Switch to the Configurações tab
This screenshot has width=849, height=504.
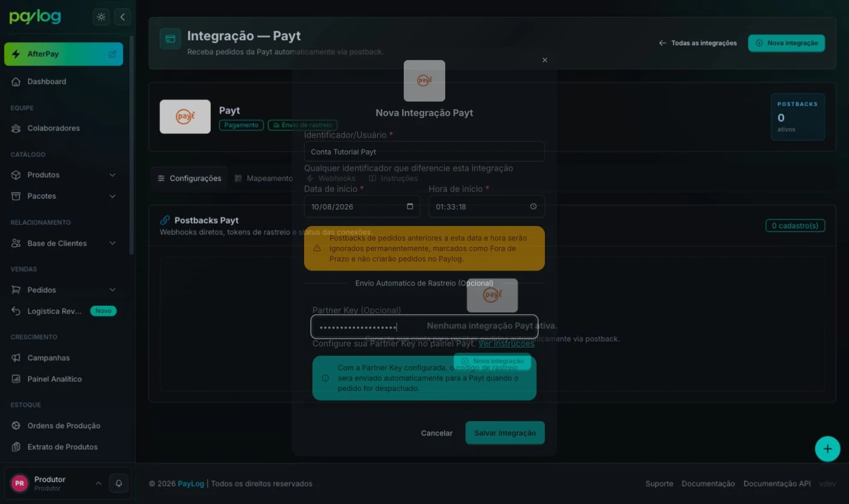point(189,178)
